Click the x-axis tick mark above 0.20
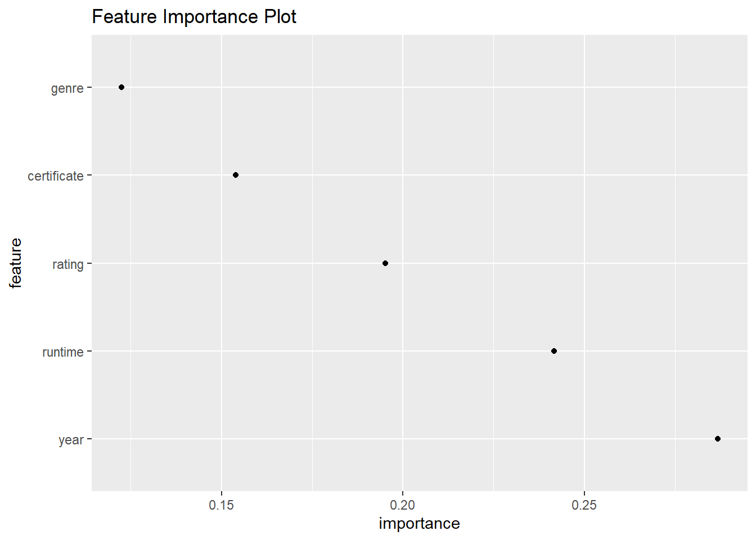 (x=403, y=493)
